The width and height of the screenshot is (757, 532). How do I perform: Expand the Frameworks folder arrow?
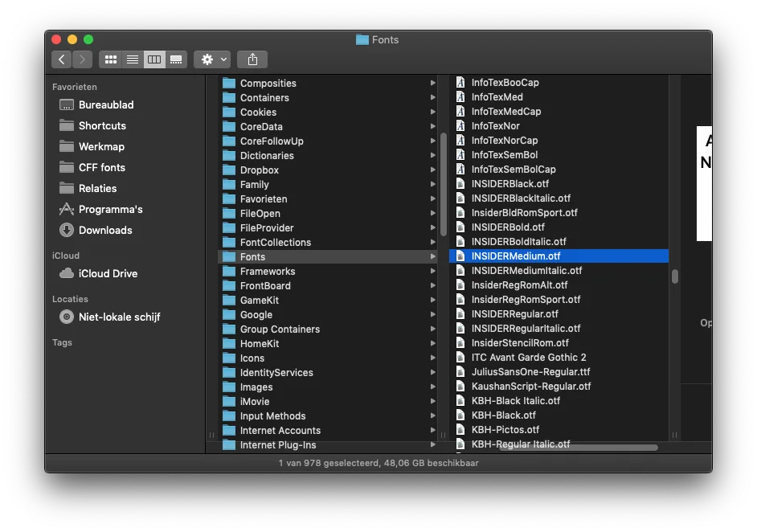432,272
